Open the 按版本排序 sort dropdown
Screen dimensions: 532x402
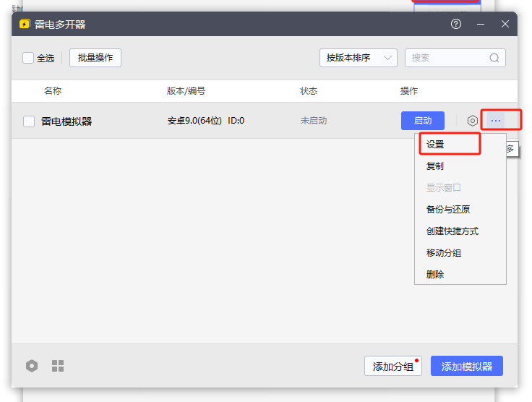click(359, 58)
